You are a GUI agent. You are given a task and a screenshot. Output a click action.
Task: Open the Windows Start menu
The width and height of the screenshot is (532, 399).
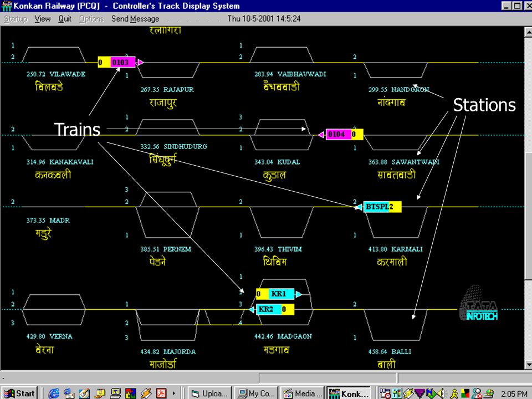[19, 393]
